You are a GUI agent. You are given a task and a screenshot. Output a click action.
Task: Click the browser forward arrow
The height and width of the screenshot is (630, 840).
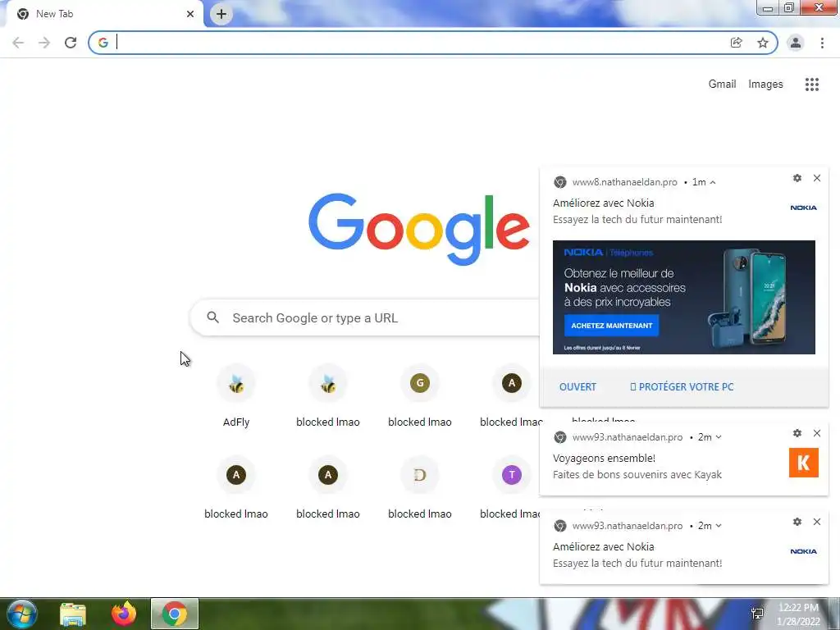pyautogui.click(x=44, y=43)
